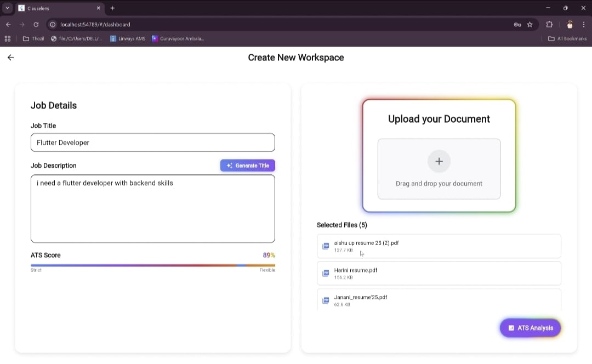Viewport: 592px width, 364px height.
Task: Expand the tab search dropdown arrow
Action: coord(7,8)
